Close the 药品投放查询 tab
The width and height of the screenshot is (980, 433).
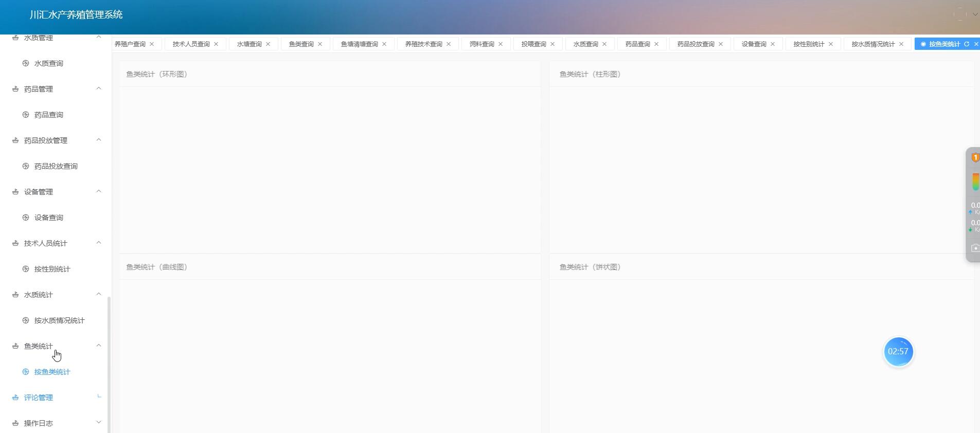pyautogui.click(x=721, y=44)
